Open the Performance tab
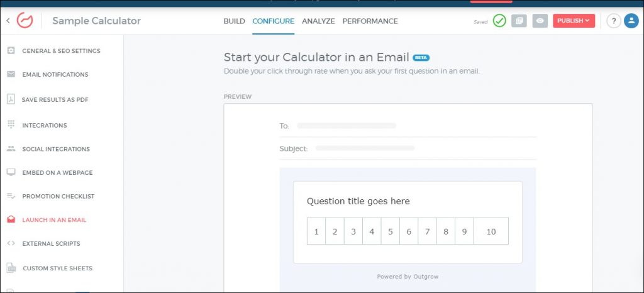This screenshot has width=644, height=293. click(x=370, y=21)
